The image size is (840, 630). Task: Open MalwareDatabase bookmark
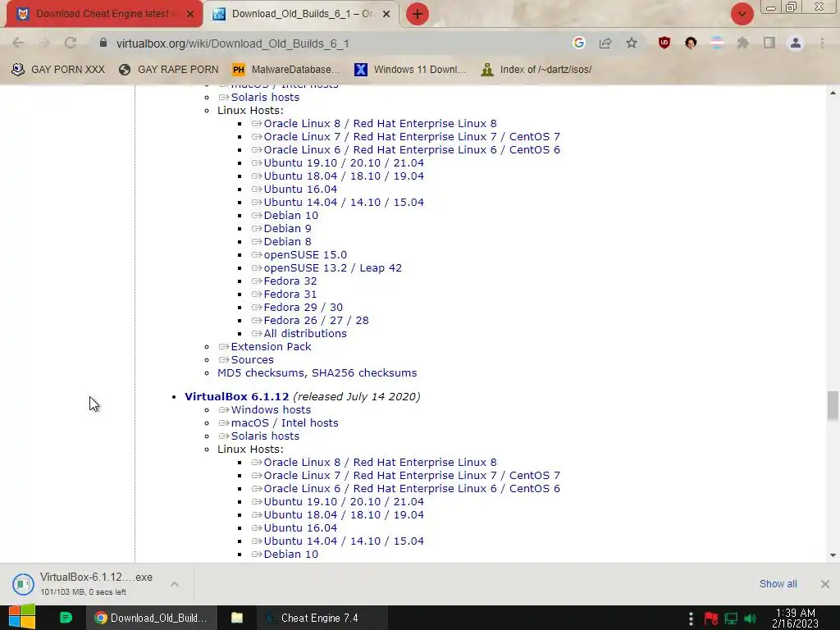coord(286,70)
